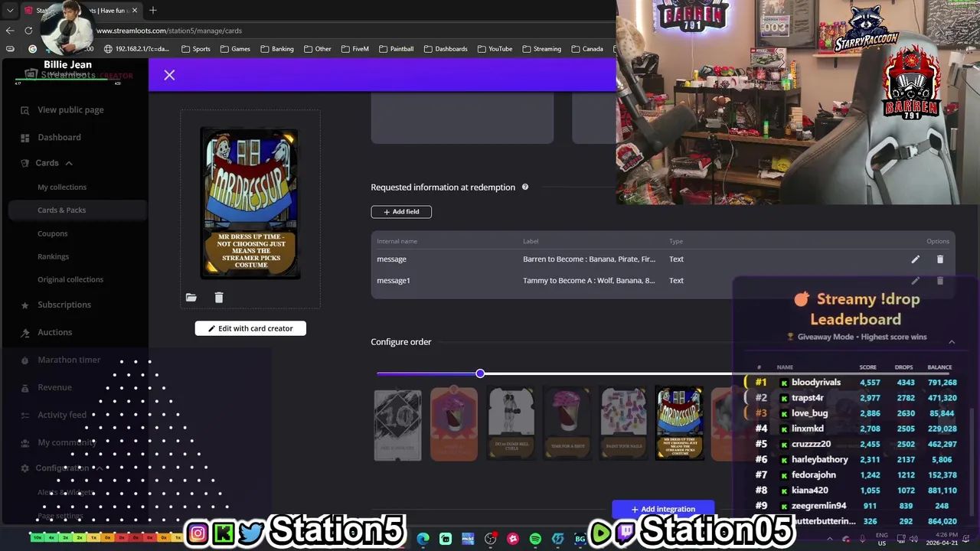This screenshot has height=551, width=980.
Task: Open the Dashboards bookmark folder
Action: [x=446, y=49]
